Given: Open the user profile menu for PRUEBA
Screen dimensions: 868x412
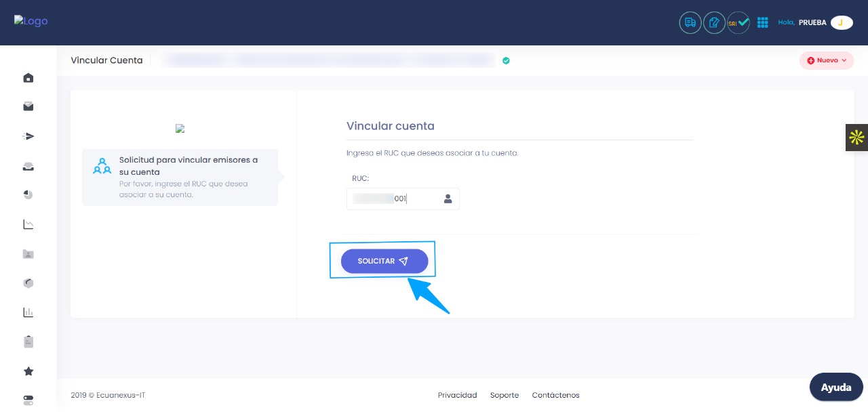Looking at the screenshot, I should click(841, 22).
